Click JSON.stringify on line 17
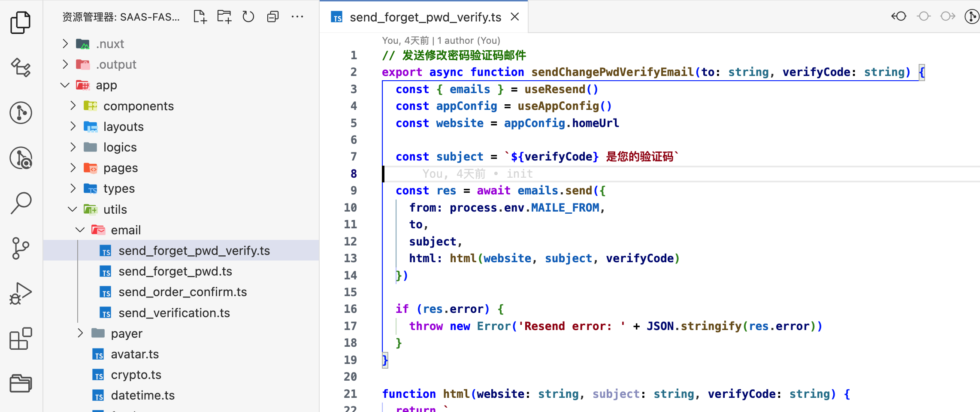Viewport: 980px width, 412px height. point(694,326)
